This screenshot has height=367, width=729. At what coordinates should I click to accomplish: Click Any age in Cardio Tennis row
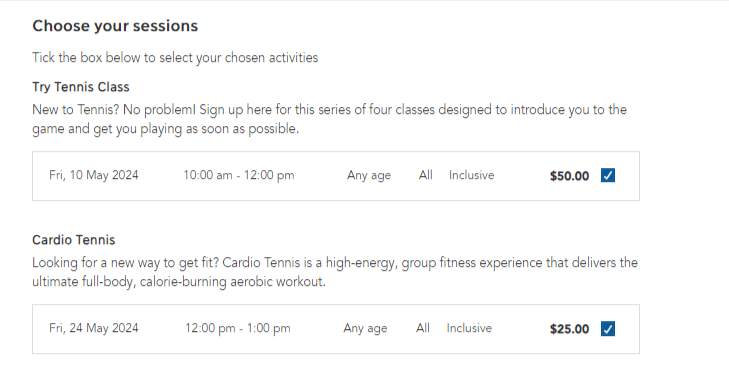(x=365, y=329)
